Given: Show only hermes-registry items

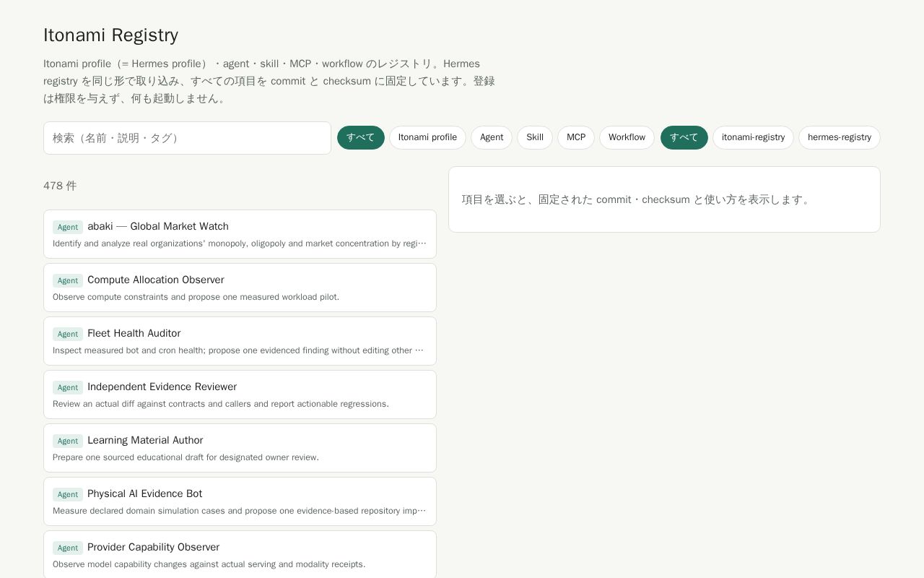Looking at the screenshot, I should [840, 137].
